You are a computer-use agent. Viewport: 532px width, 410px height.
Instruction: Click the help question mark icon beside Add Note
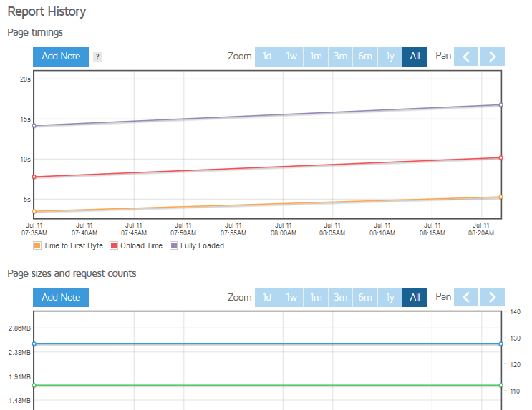pyautogui.click(x=97, y=57)
